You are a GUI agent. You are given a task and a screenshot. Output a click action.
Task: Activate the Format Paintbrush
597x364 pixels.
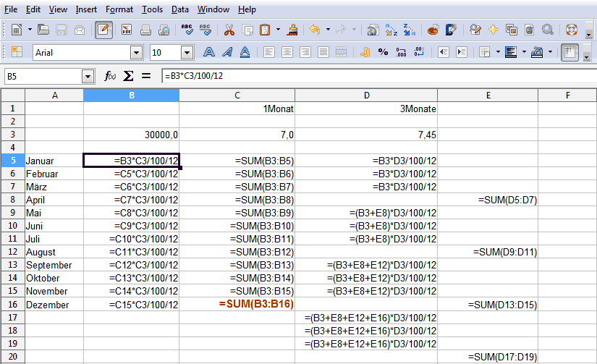tap(292, 30)
